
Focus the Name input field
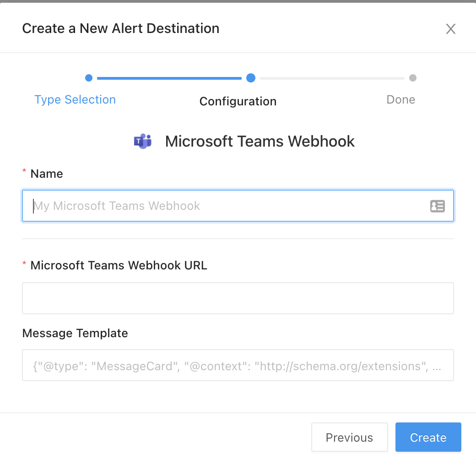(238, 206)
